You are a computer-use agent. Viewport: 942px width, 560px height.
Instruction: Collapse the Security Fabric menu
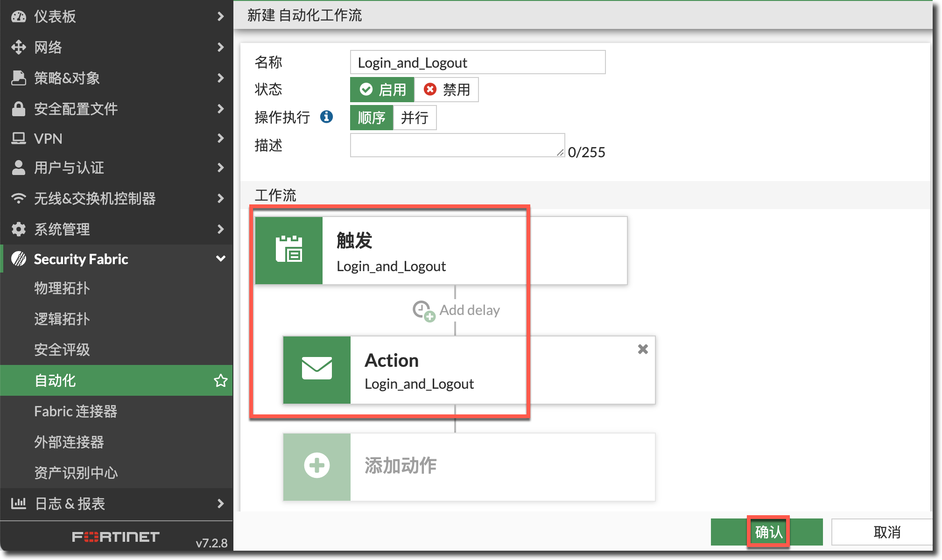(x=220, y=259)
